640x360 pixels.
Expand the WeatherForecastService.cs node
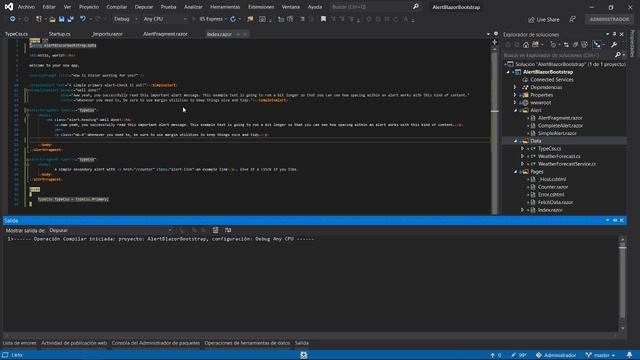coord(522,164)
